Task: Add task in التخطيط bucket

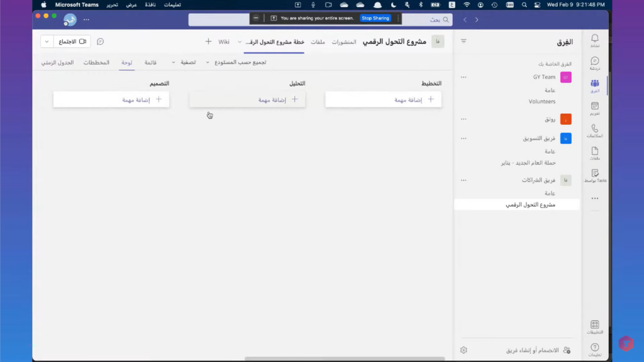Action: click(383, 100)
